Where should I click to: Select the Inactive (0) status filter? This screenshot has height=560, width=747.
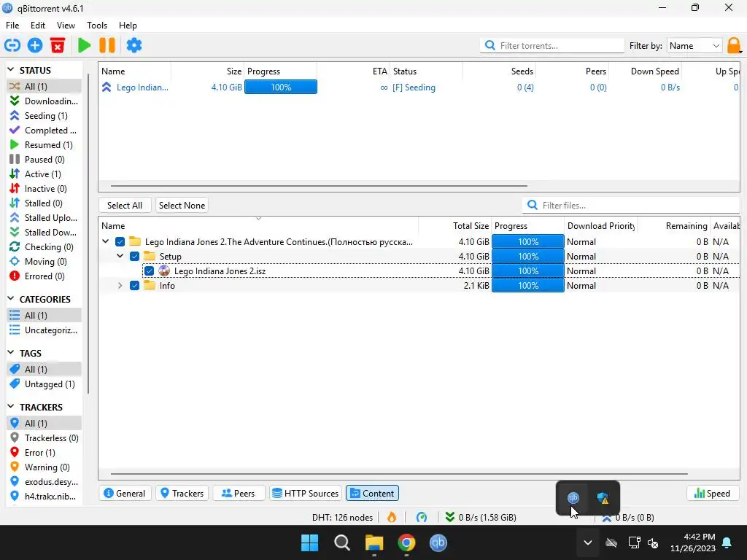(44, 189)
